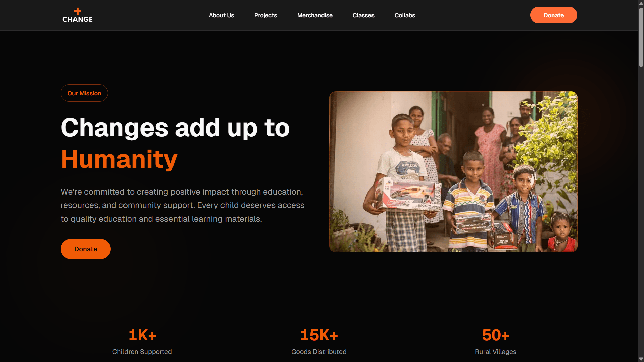Click the orange Humanity headline word

click(119, 159)
